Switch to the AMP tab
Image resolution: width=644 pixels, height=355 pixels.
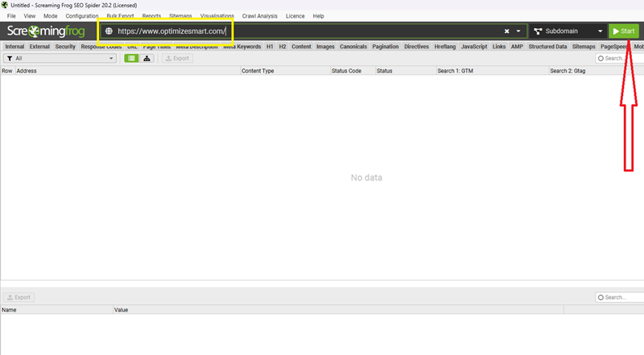click(517, 47)
